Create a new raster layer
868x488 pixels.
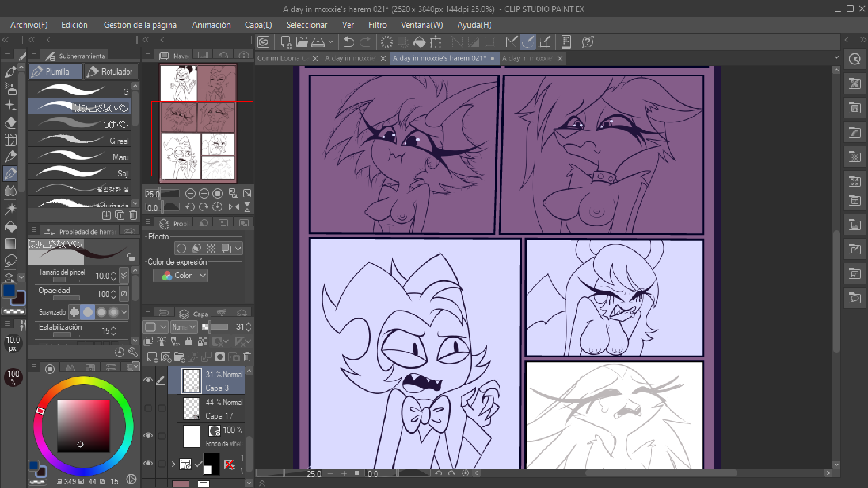point(152,357)
